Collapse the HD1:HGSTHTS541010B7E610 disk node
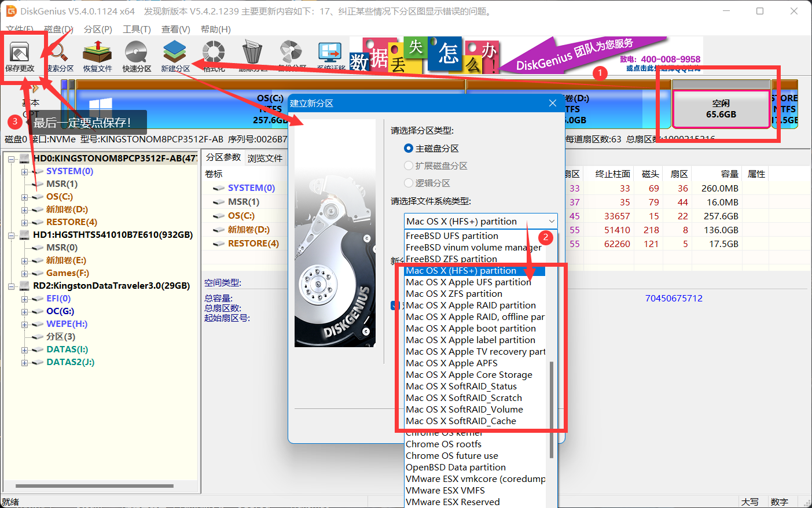The image size is (812, 508). [12, 235]
